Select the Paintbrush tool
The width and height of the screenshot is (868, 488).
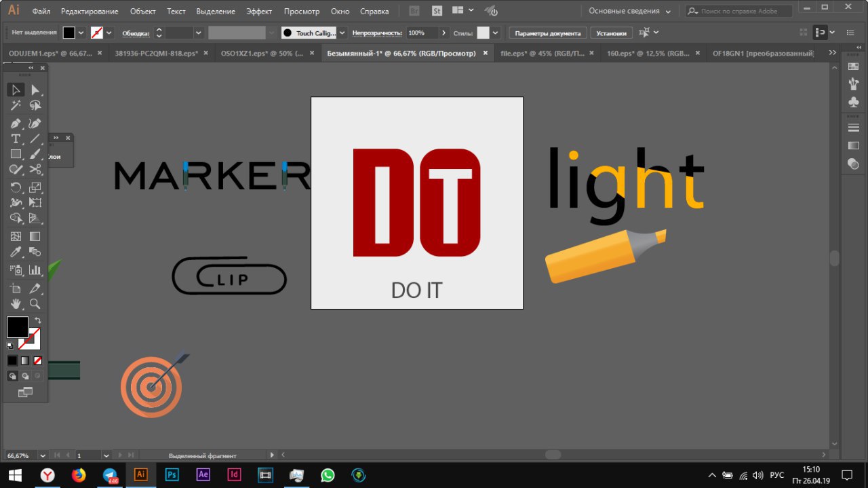tap(35, 154)
